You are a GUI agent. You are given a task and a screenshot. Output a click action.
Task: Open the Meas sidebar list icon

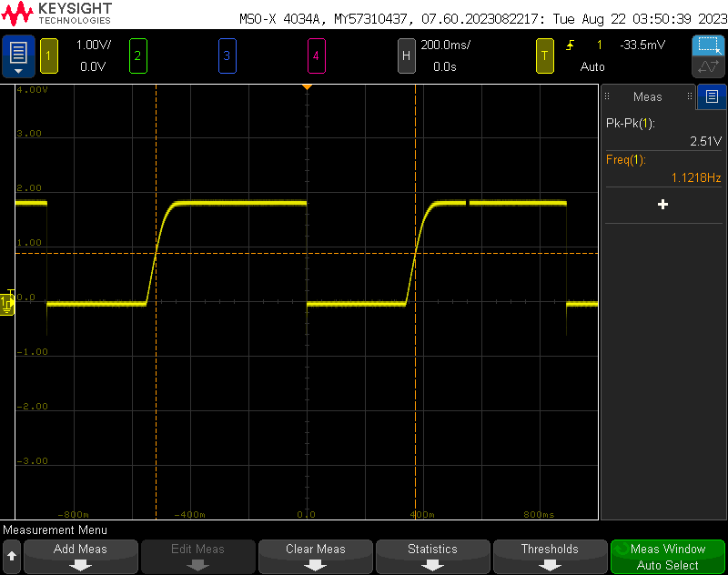coord(712,96)
